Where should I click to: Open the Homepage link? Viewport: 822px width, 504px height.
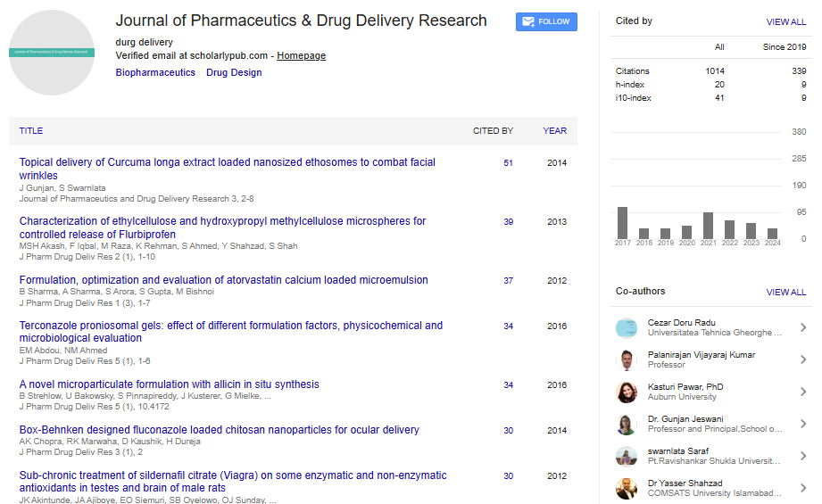click(302, 55)
